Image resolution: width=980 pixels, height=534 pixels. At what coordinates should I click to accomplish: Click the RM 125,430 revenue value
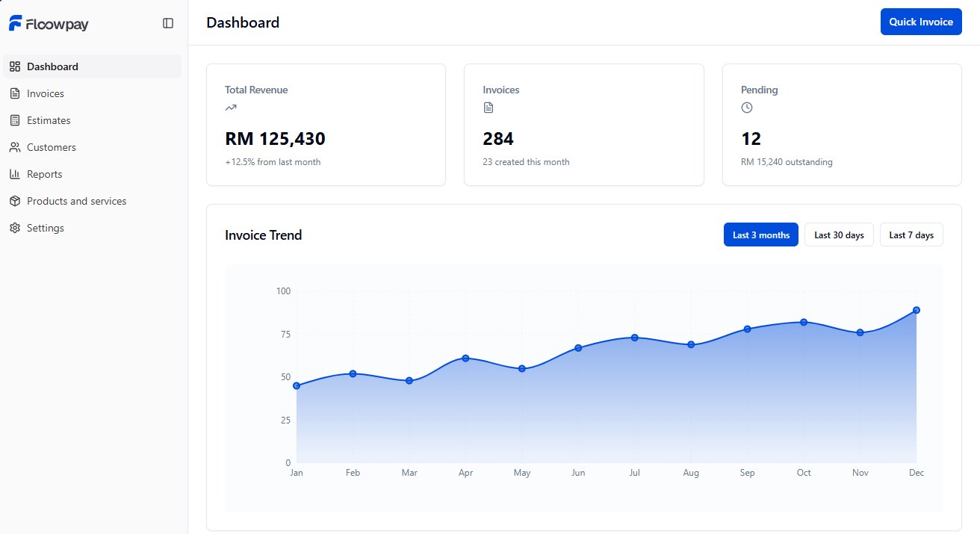pos(275,139)
